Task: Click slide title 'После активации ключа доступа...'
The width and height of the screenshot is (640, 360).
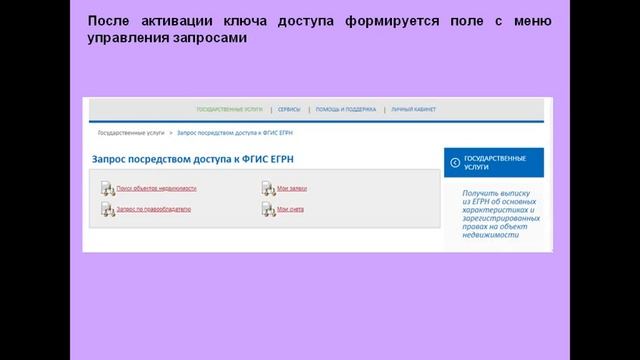Action: [320, 29]
